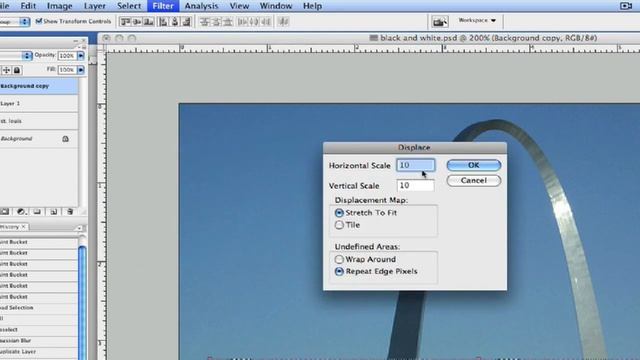Viewport: 640px width, 360px height.
Task: Toggle Show Transform Controls checkbox
Action: click(x=39, y=21)
